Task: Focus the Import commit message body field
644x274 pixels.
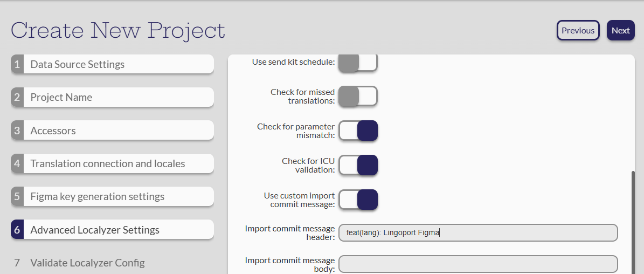Action: click(478, 264)
